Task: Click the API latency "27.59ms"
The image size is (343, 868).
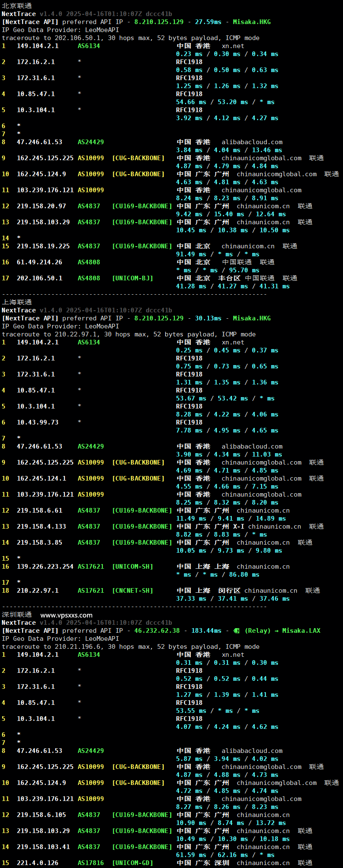Action: click(208, 22)
